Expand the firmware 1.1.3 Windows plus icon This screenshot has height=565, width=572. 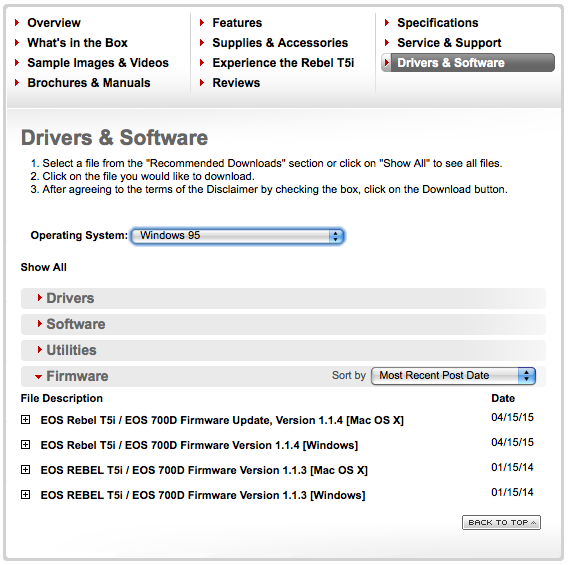coord(26,495)
